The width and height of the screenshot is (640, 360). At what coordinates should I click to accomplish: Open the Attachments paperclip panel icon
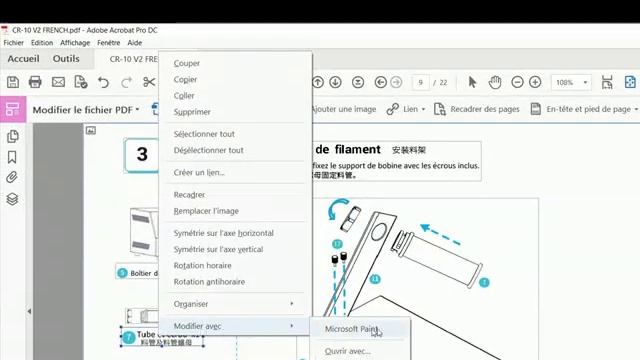pyautogui.click(x=12, y=177)
